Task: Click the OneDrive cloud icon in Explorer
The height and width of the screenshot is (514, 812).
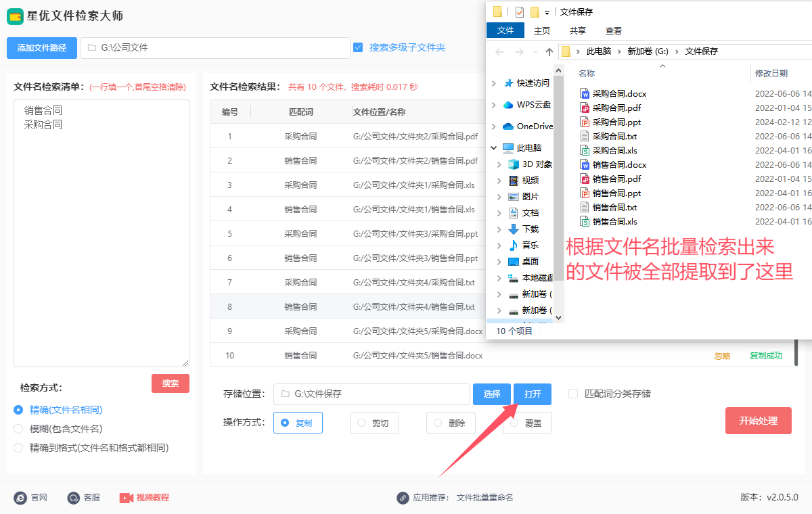Action: [x=508, y=126]
